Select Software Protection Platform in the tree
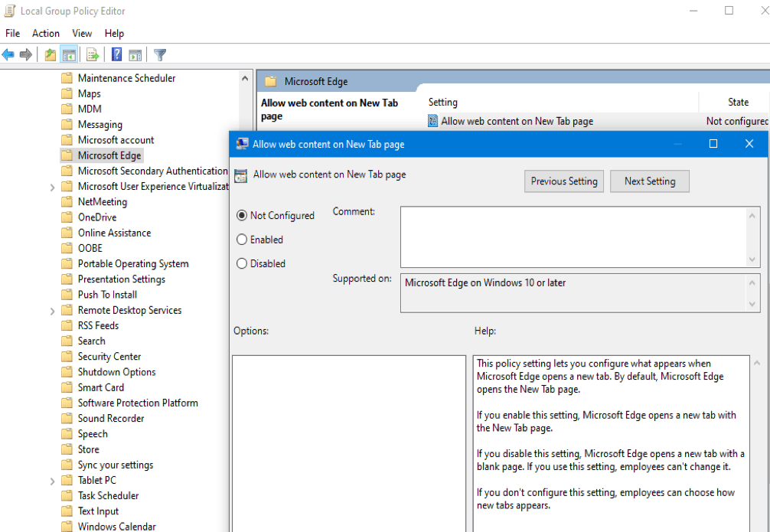Screen dimensions: 770x532 tap(138, 403)
